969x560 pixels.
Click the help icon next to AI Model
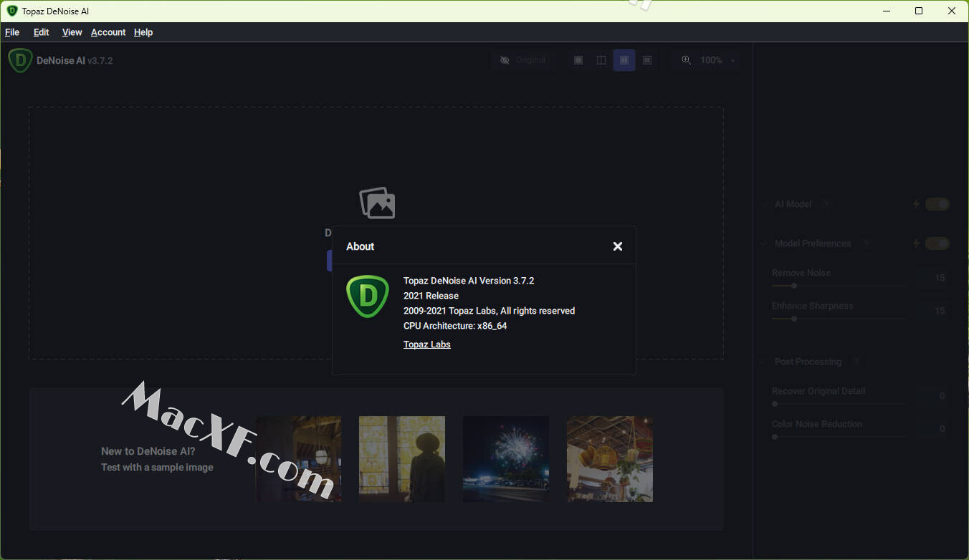pyautogui.click(x=826, y=204)
